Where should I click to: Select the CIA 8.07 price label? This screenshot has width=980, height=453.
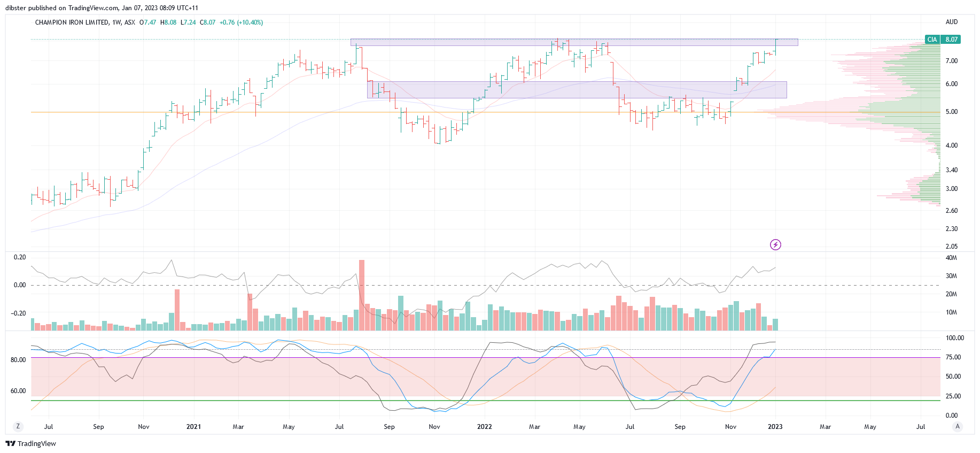(x=943, y=40)
